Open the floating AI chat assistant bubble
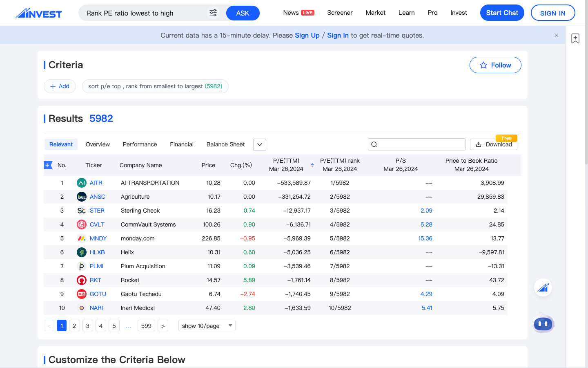The height and width of the screenshot is (368, 588). point(543,323)
